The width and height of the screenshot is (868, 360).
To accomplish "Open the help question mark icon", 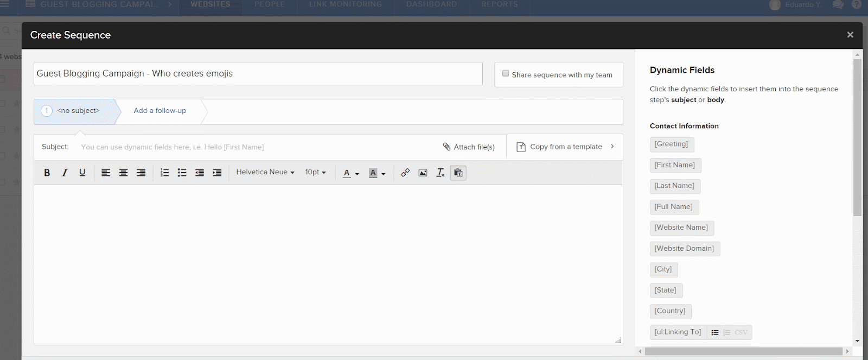I will point(857,4).
